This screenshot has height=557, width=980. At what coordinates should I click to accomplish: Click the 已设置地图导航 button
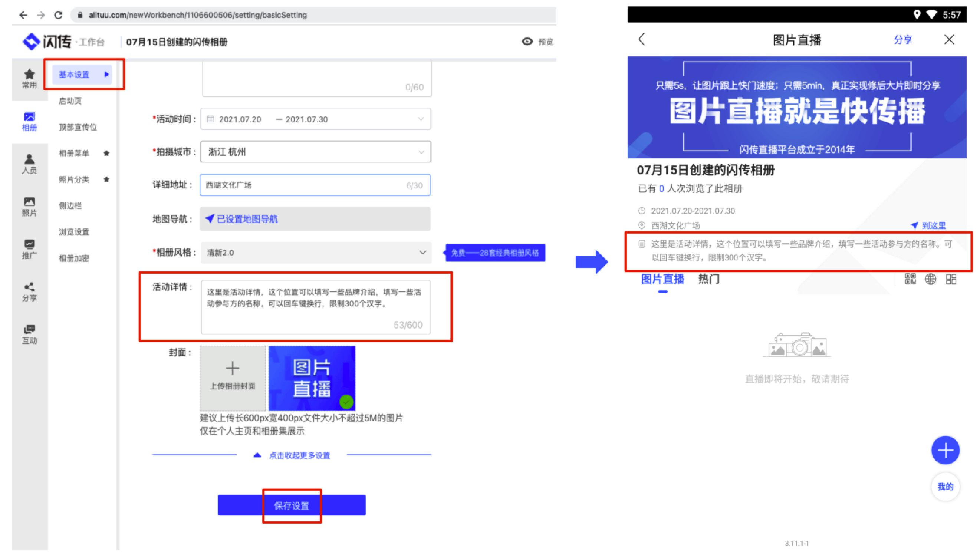point(315,219)
